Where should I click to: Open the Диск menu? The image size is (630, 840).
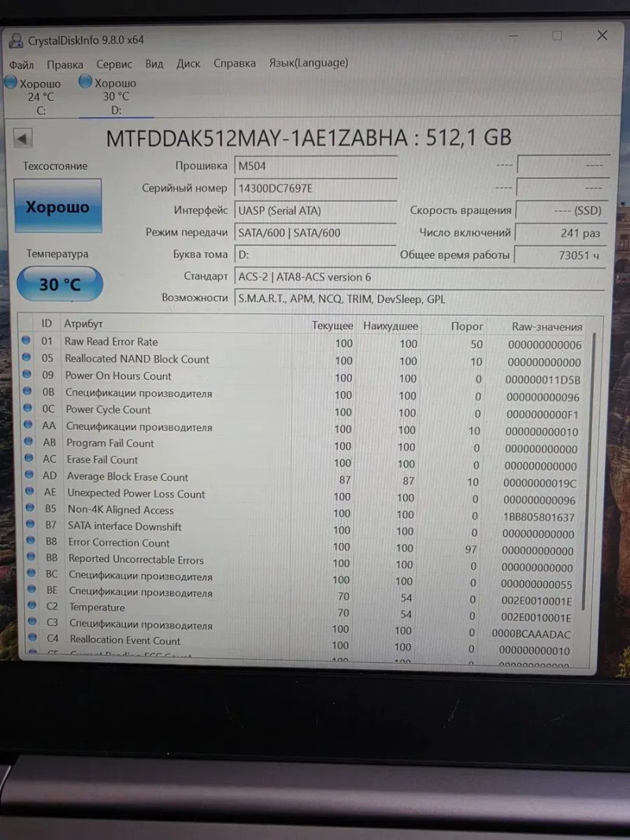[x=188, y=64]
